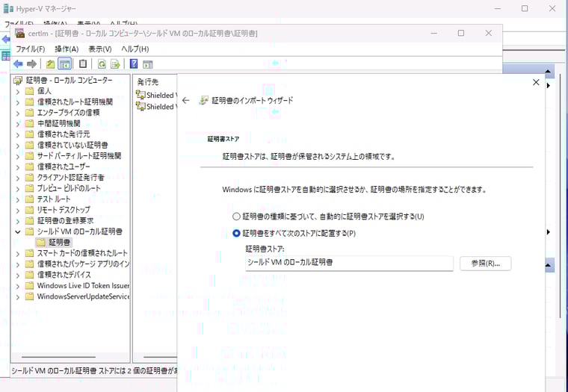This screenshot has height=392, width=568.
Task: Click the blue back arrow in the Hyper-V window
Action: click(x=5, y=39)
